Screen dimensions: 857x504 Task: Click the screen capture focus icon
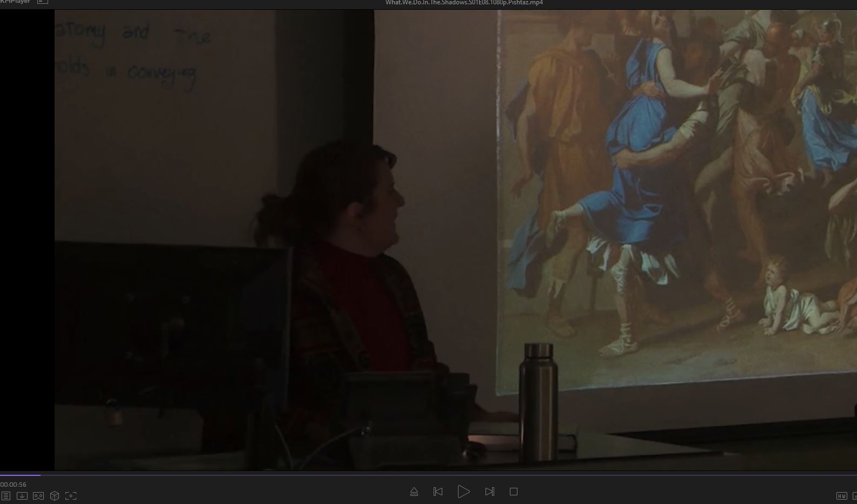[x=71, y=495]
